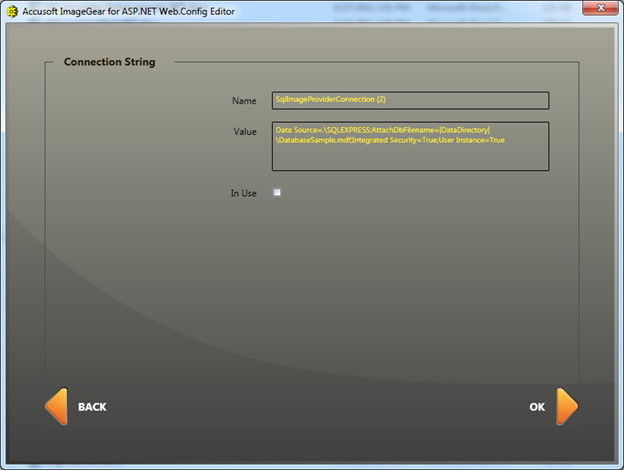
Task: Click the orange right arrow OK icon
Action: (566, 407)
